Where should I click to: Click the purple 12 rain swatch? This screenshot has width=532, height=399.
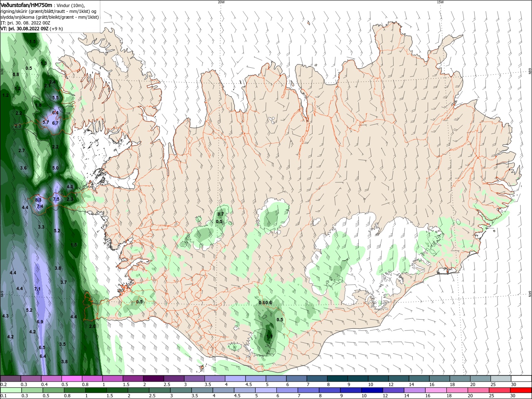coord(394,390)
